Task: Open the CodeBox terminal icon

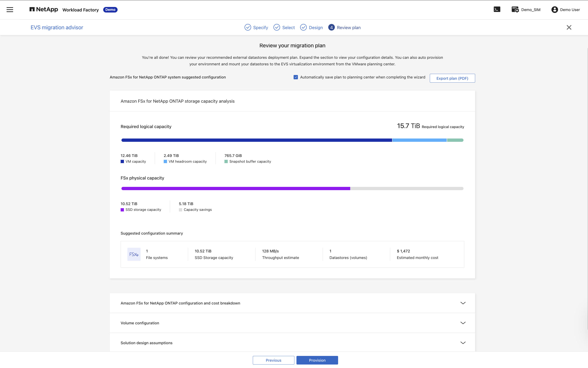Action: coord(497,9)
